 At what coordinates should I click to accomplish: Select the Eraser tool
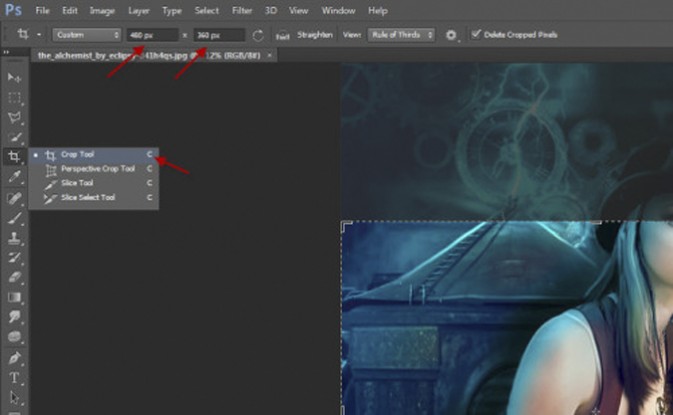15,277
